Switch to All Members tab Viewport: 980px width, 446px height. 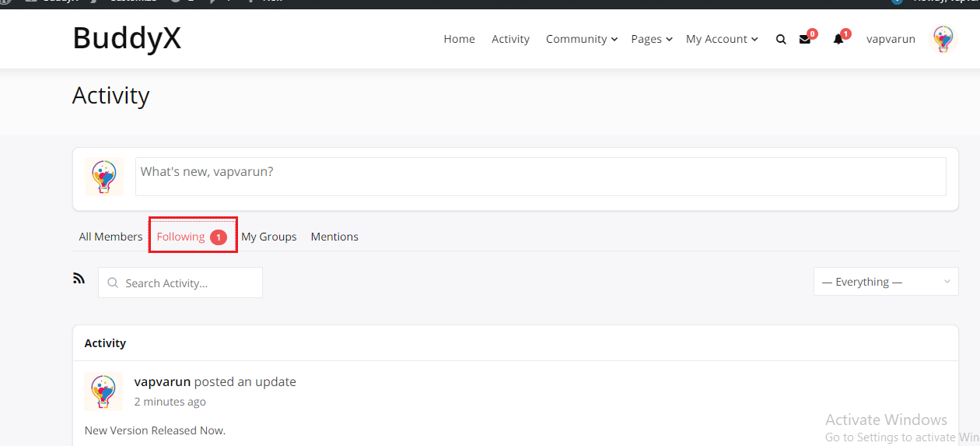(110, 237)
